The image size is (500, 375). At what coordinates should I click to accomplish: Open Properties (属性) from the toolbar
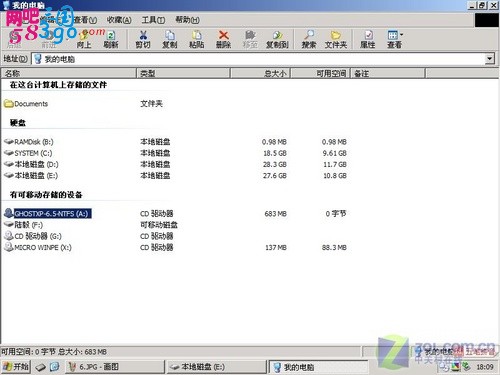tap(368, 39)
